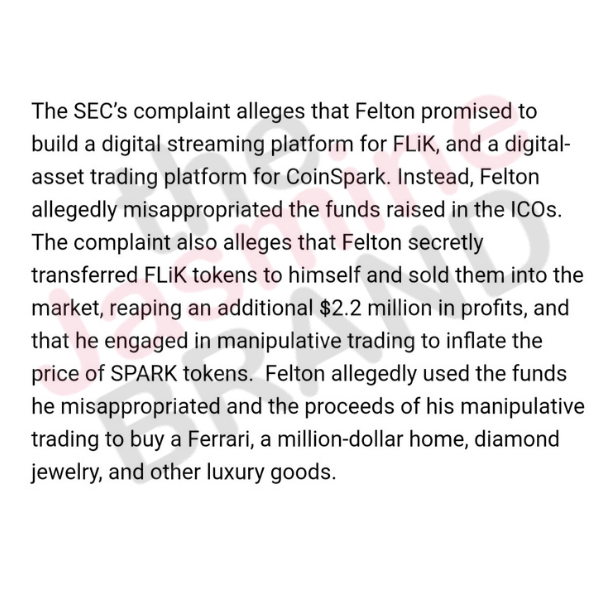
Task: Click the word 'Ferrari' in the text
Action: pos(219,439)
